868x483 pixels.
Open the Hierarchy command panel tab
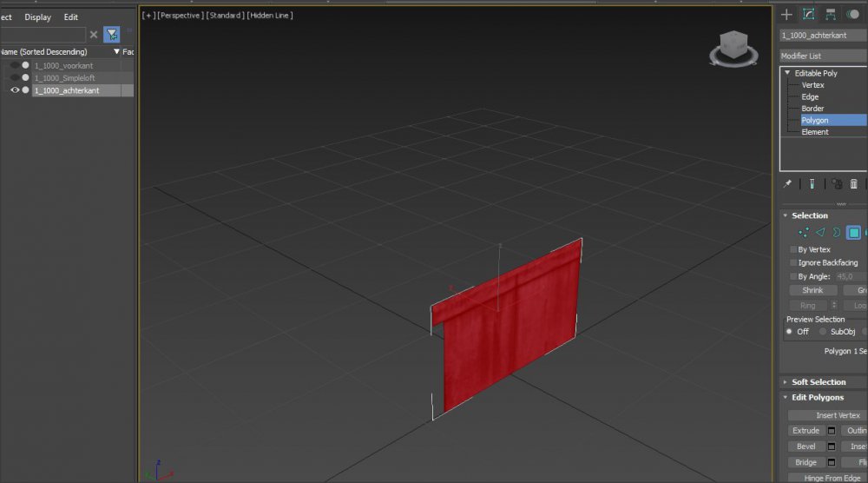coord(831,14)
